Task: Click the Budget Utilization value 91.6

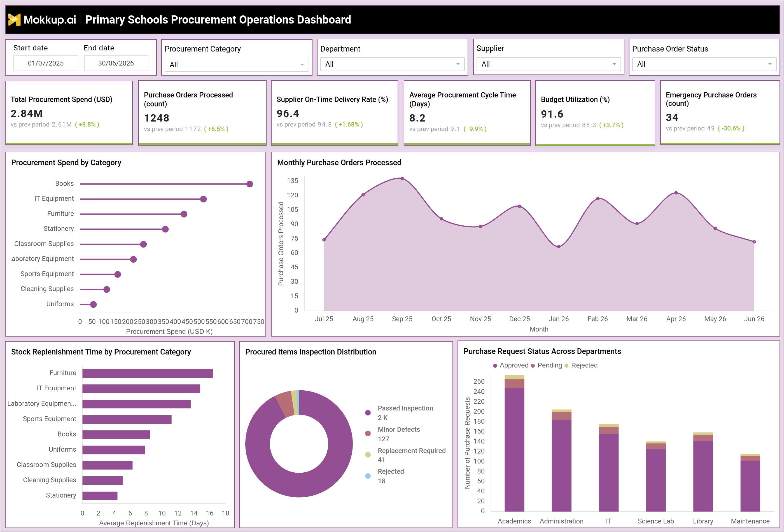Action: pos(552,114)
